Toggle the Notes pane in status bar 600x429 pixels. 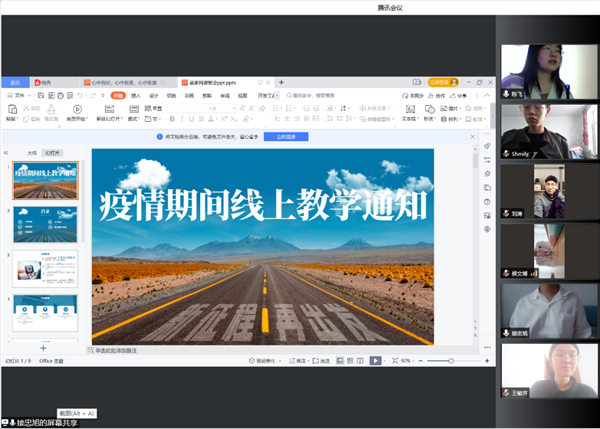coord(298,360)
